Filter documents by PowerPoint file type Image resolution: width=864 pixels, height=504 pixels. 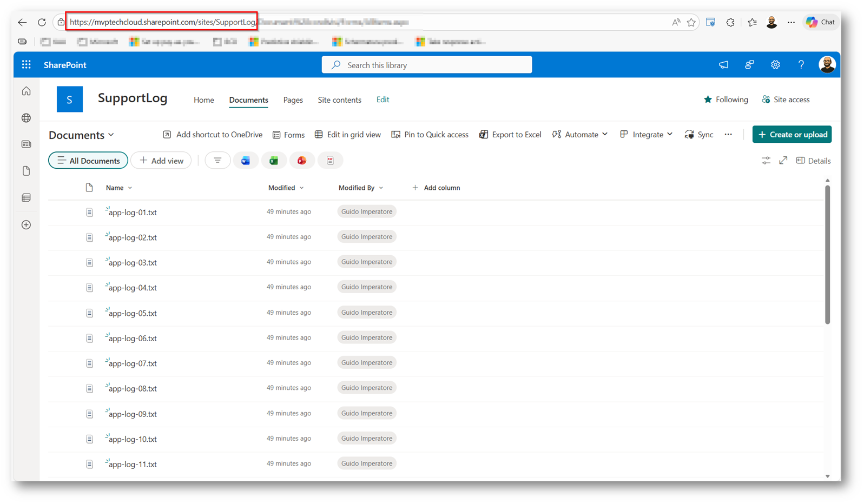pos(302,161)
